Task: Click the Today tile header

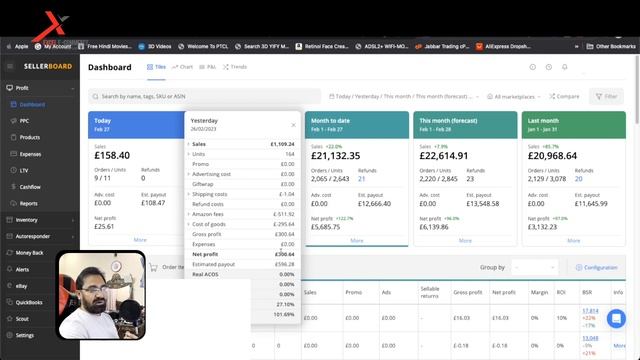Action: tap(136, 125)
